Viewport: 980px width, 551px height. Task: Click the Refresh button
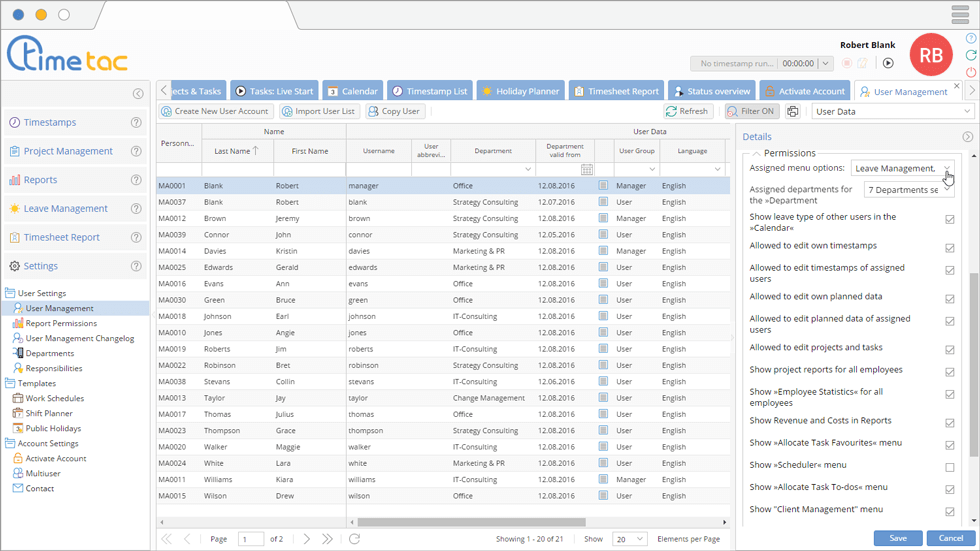point(688,111)
